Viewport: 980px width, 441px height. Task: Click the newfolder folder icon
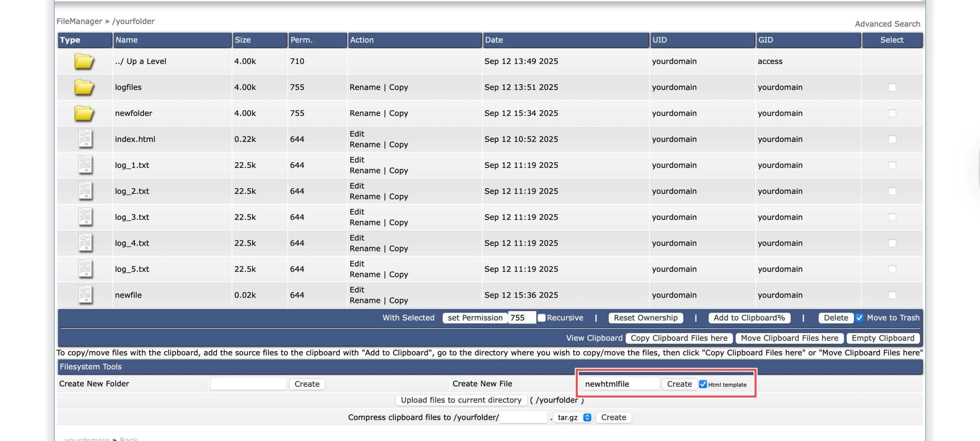(84, 113)
